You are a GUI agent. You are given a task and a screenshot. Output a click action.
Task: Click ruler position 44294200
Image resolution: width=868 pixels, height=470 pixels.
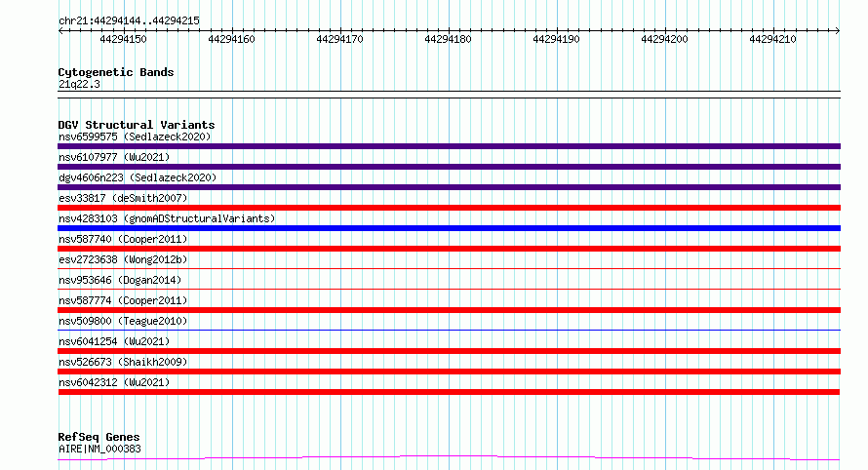(x=664, y=39)
